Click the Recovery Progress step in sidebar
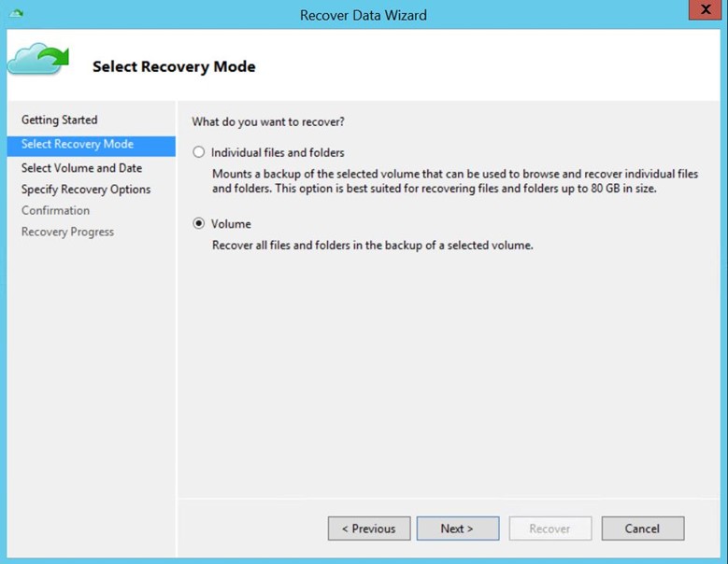Screen dimensions: 728x564 67,232
